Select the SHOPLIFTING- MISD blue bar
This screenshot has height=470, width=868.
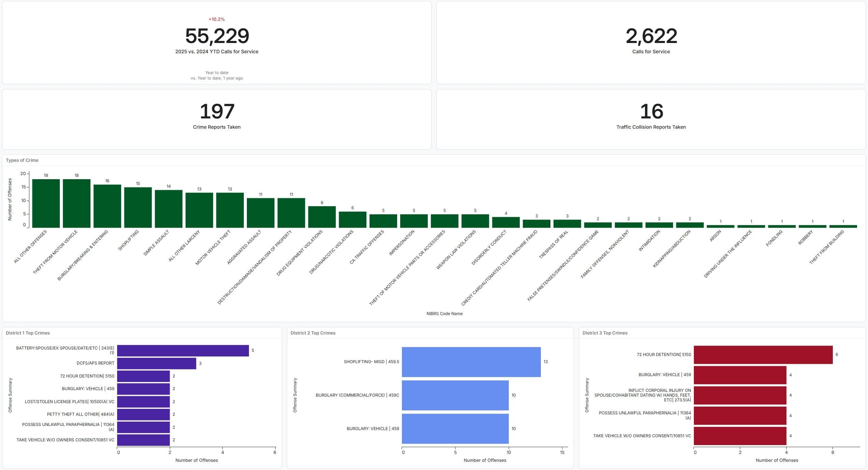471,362
